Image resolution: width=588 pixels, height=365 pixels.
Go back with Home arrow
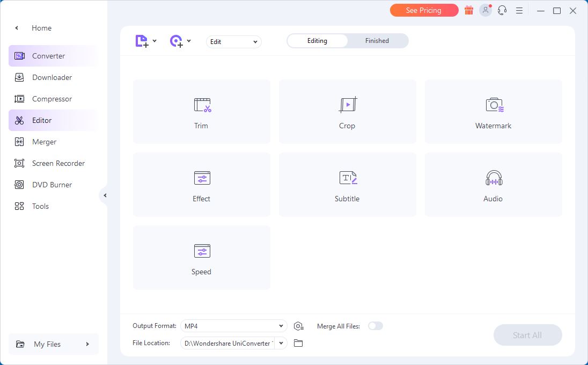(17, 28)
